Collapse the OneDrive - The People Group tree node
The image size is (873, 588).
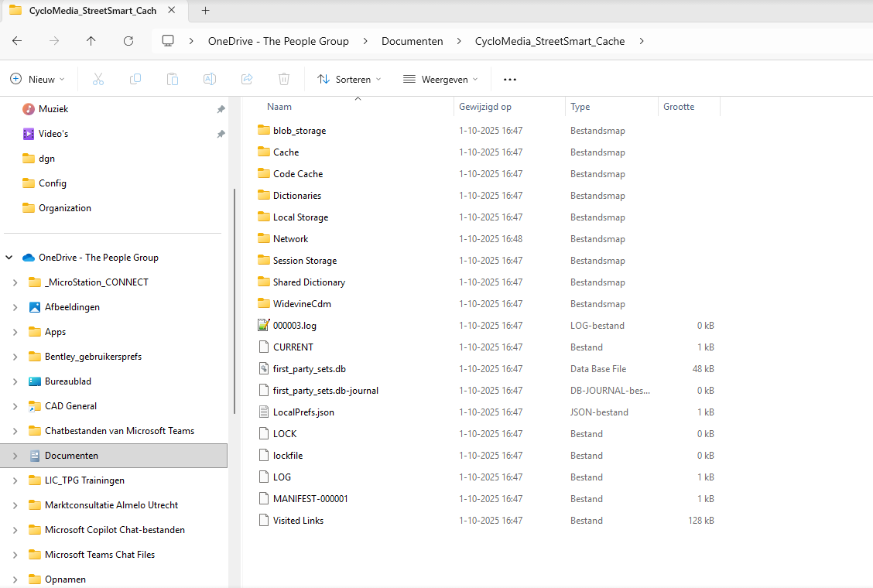click(9, 257)
